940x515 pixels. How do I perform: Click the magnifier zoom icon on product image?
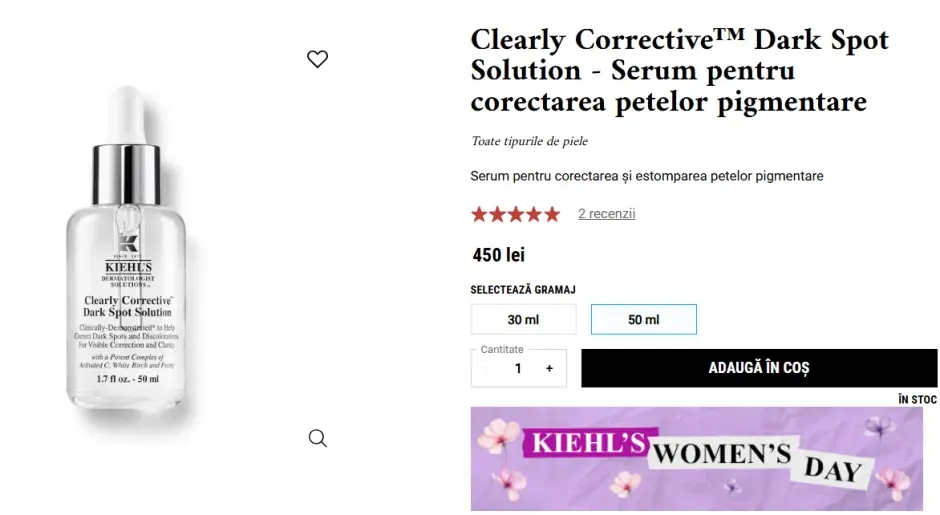[x=317, y=438]
